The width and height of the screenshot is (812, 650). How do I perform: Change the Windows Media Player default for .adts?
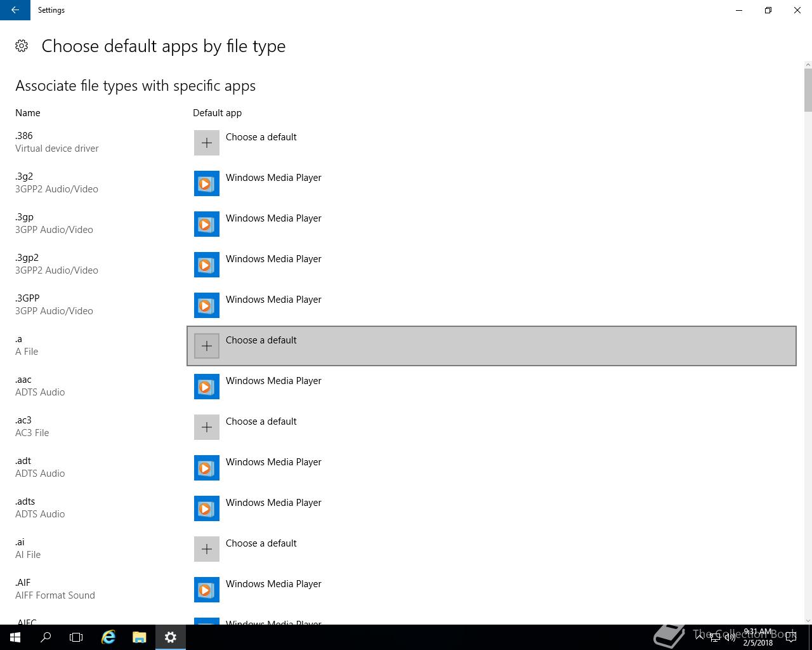[492, 508]
